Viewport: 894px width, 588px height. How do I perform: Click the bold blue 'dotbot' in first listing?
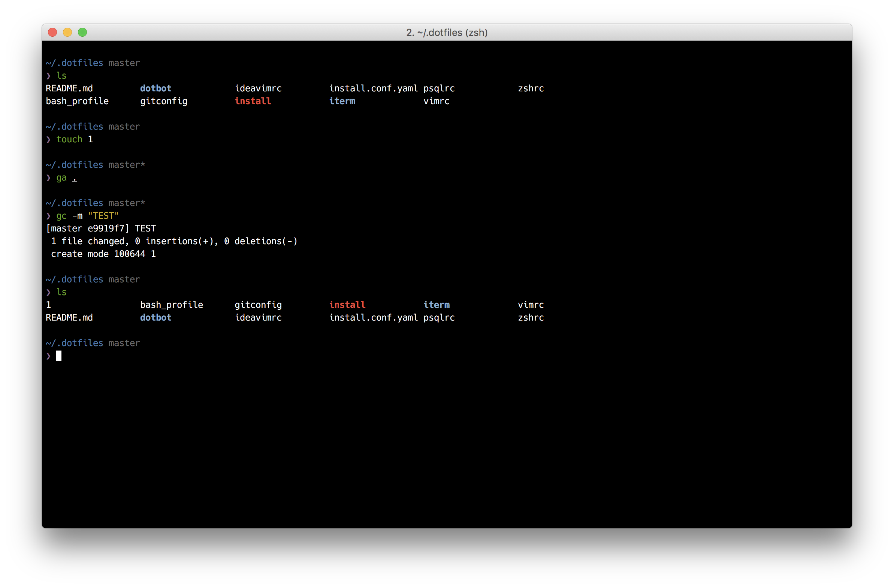(x=155, y=88)
